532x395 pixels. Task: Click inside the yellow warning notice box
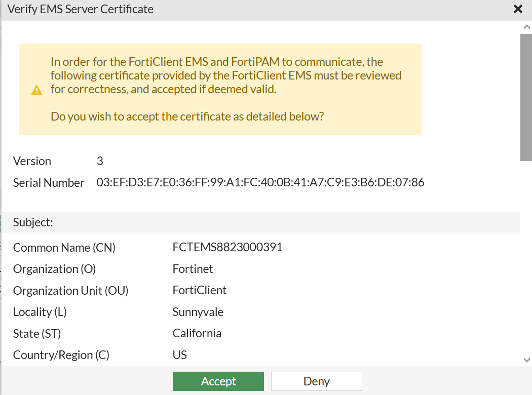220,89
